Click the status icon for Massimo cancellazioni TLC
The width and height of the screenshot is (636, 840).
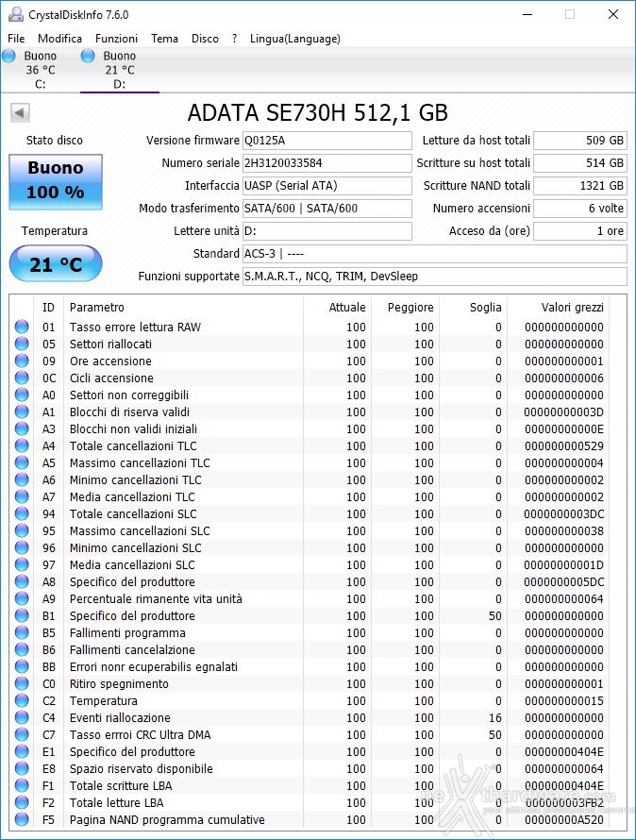pyautogui.click(x=22, y=462)
